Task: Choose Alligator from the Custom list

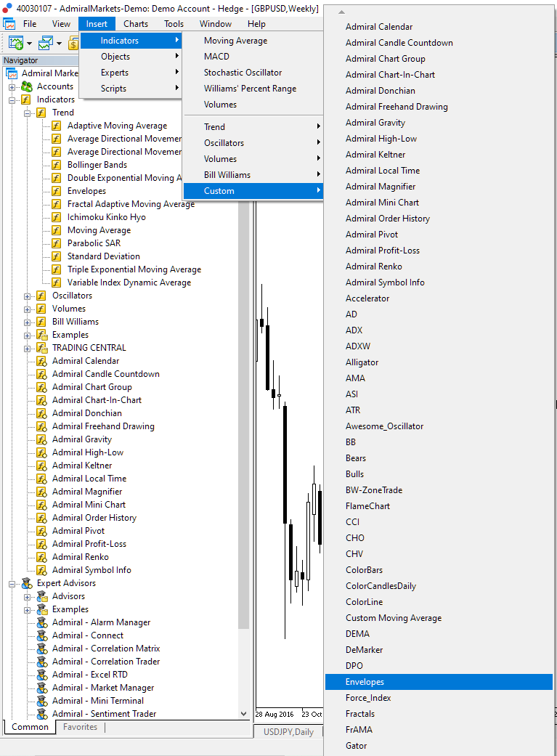Action: (x=439, y=362)
